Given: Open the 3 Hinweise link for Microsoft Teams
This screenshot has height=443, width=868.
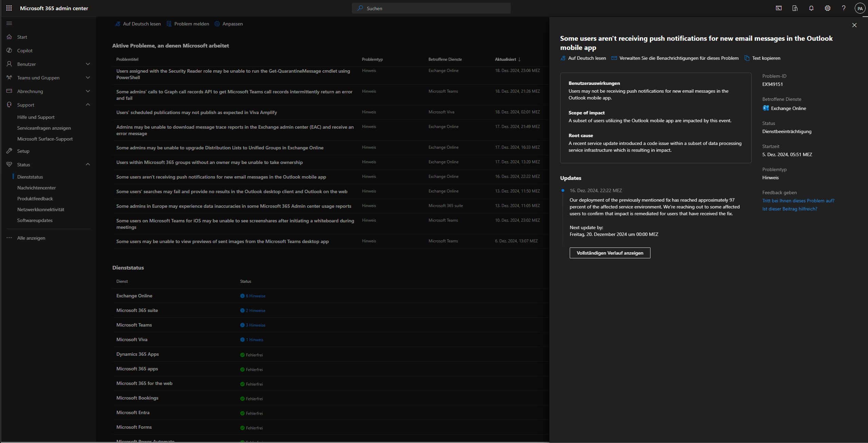Looking at the screenshot, I should click(256, 325).
